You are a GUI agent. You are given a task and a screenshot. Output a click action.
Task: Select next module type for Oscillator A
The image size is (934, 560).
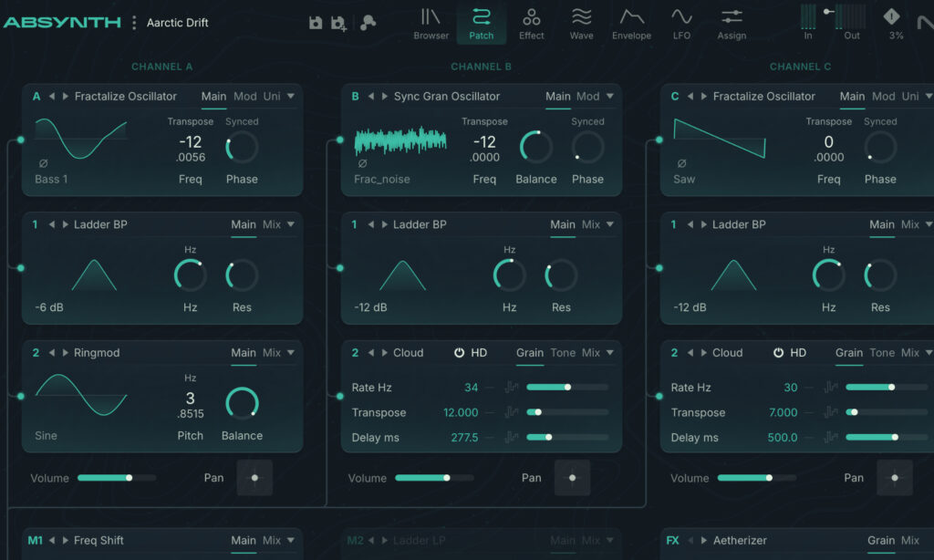pos(66,96)
